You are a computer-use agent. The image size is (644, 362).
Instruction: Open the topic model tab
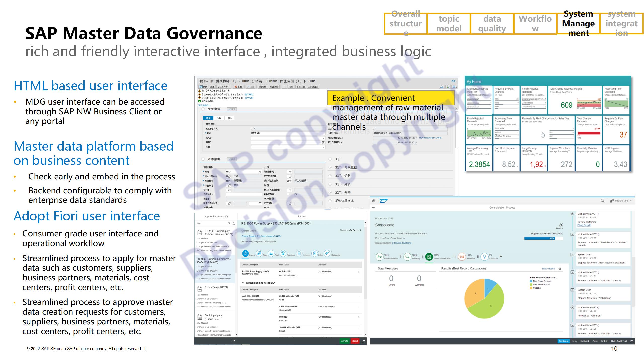point(449,23)
